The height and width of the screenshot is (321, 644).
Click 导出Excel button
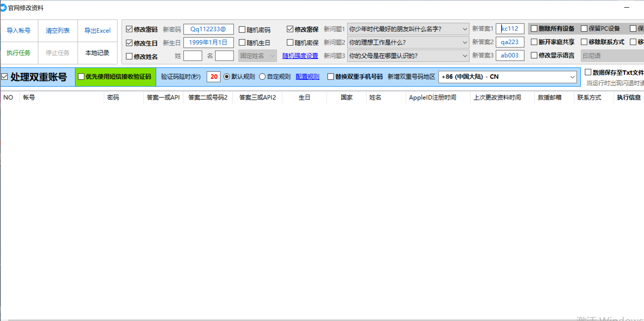97,31
